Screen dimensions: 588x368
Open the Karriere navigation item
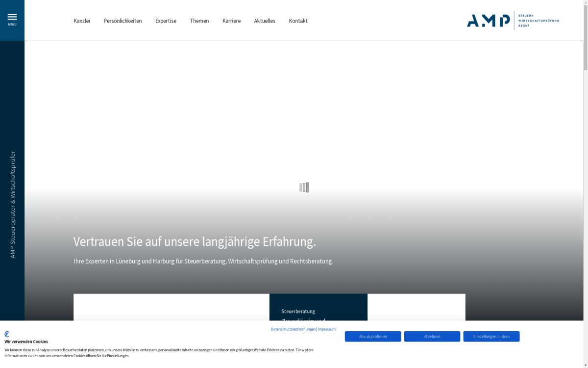click(x=232, y=21)
